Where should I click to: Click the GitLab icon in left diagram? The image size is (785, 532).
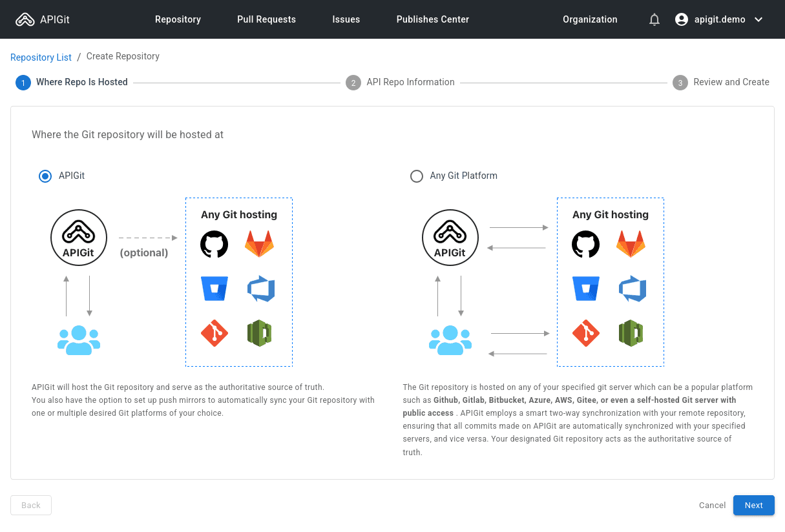pos(259,245)
